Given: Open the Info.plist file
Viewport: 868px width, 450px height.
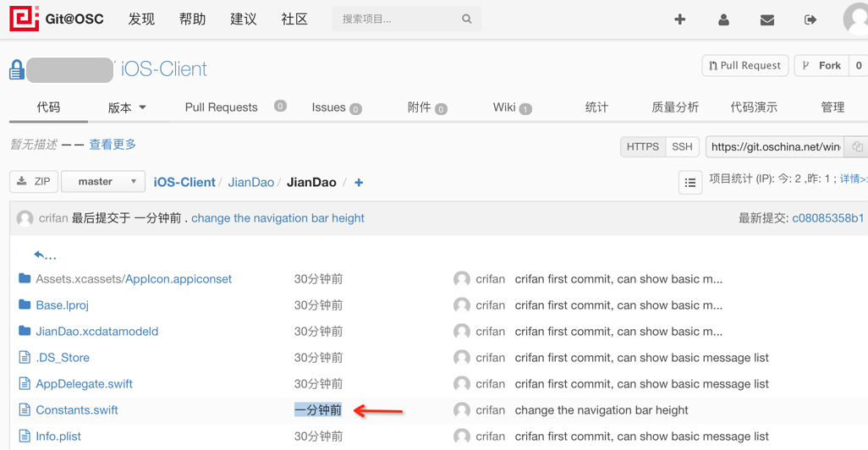Looking at the screenshot, I should pyautogui.click(x=58, y=436).
